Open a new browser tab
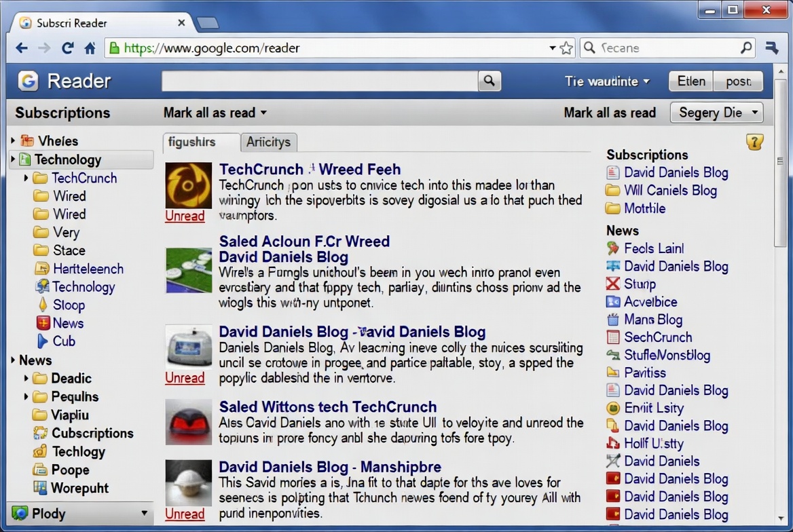 (207, 23)
